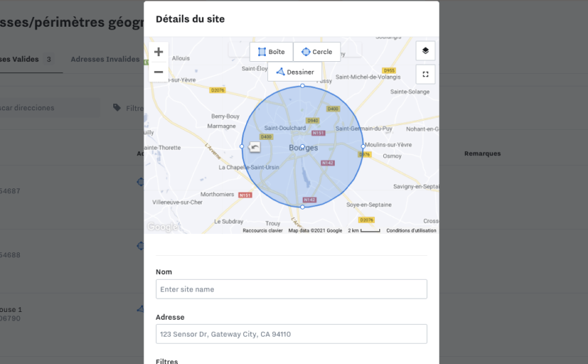The image size is (588, 364).
Task: Click the Remarques column header
Action: pyautogui.click(x=482, y=153)
